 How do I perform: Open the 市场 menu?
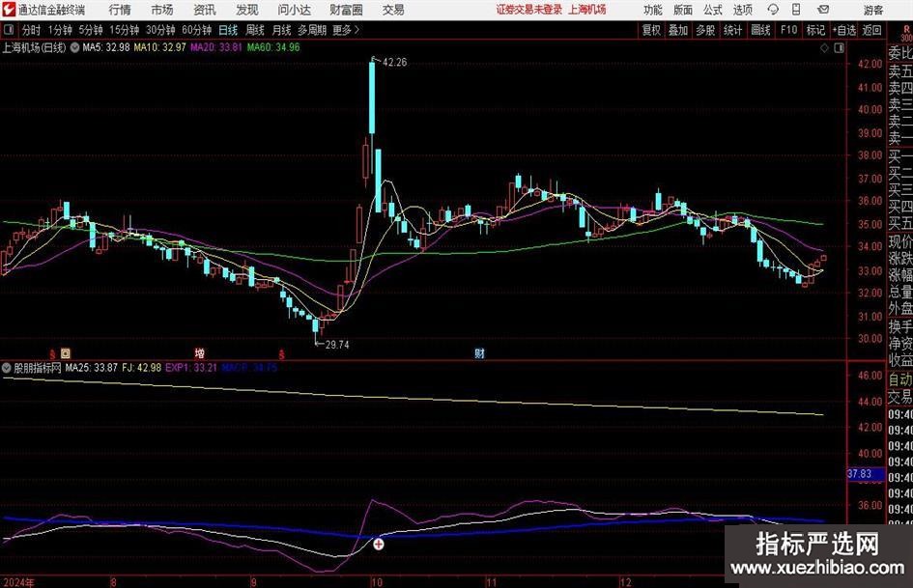[162, 10]
